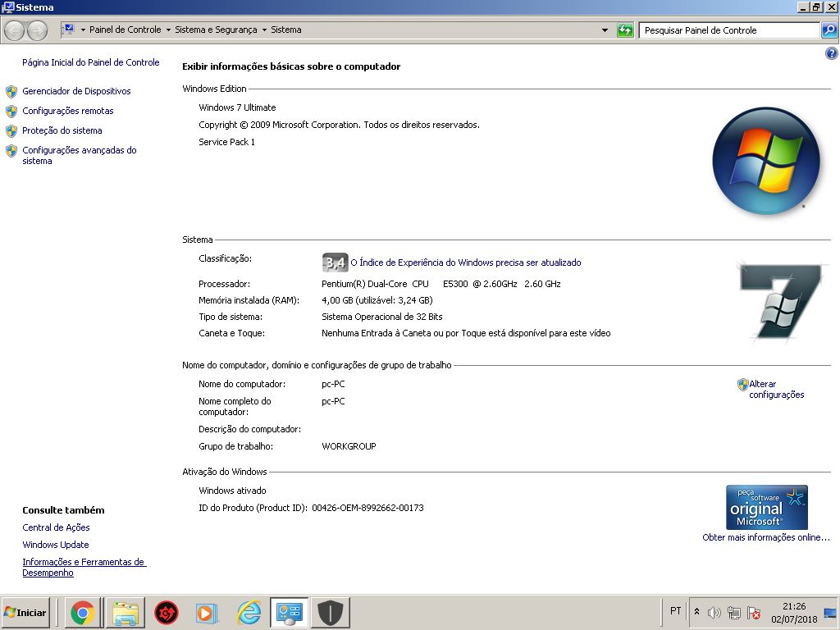The image size is (840, 630).
Task: Open Configurações remotas link
Action: (68, 112)
